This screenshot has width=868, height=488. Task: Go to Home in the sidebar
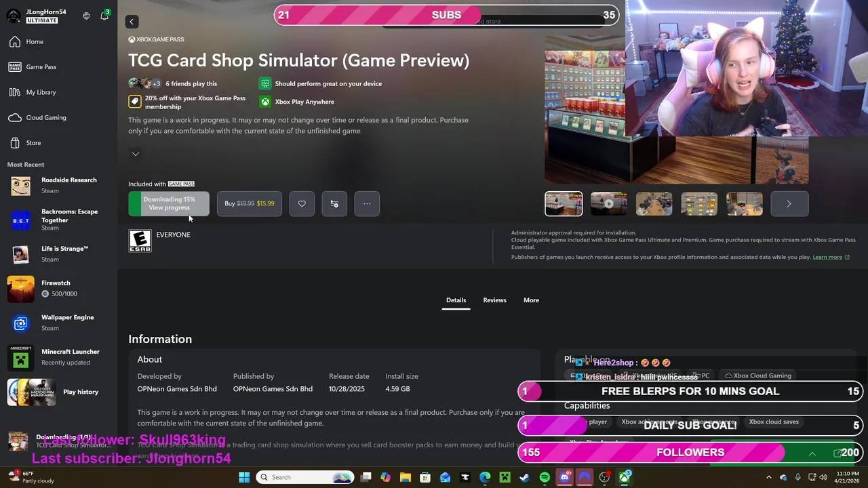point(58,42)
